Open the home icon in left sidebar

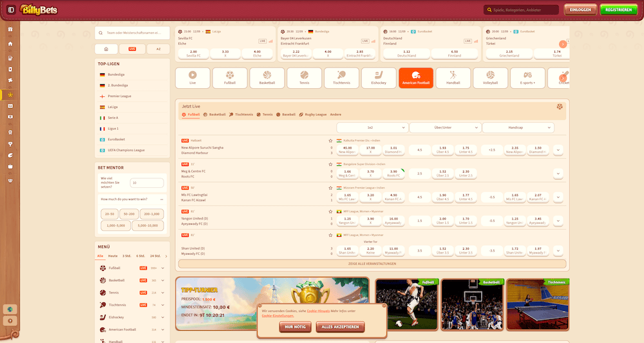coord(10,44)
